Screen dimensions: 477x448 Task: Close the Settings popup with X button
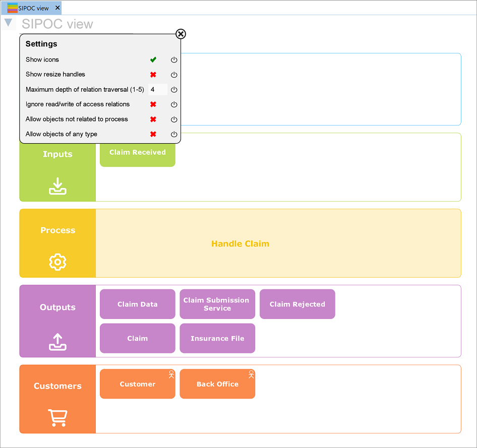(x=181, y=34)
